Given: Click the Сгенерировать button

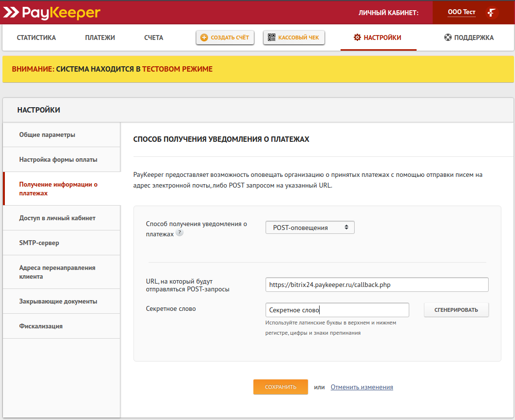Looking at the screenshot, I should [456, 310].
